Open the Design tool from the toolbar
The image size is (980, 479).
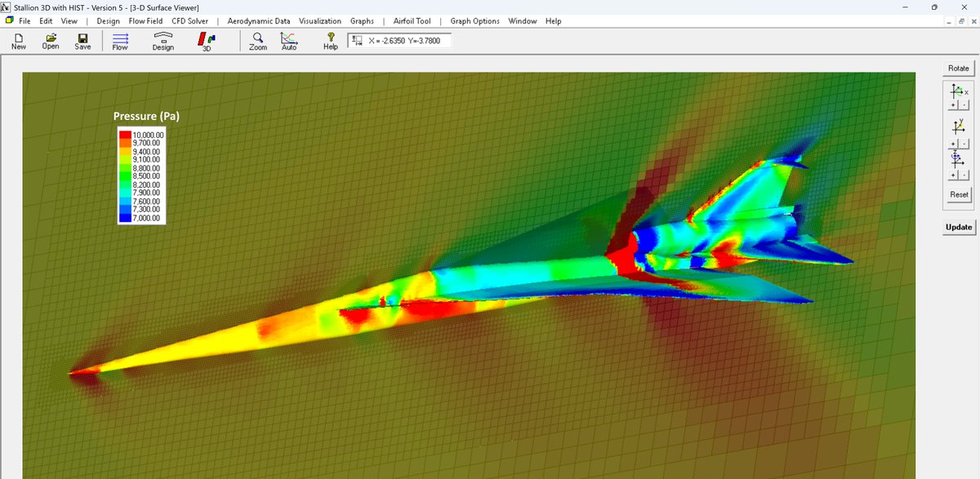(163, 39)
